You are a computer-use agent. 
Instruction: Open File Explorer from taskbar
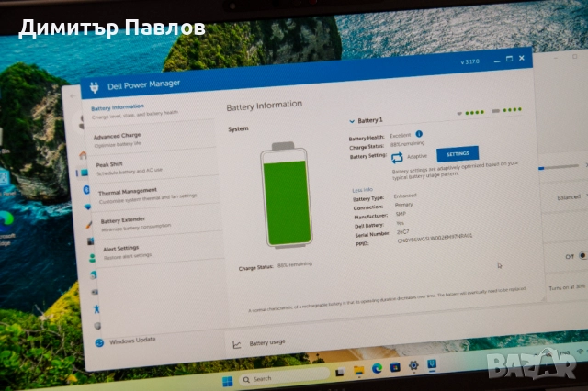pos(359,371)
